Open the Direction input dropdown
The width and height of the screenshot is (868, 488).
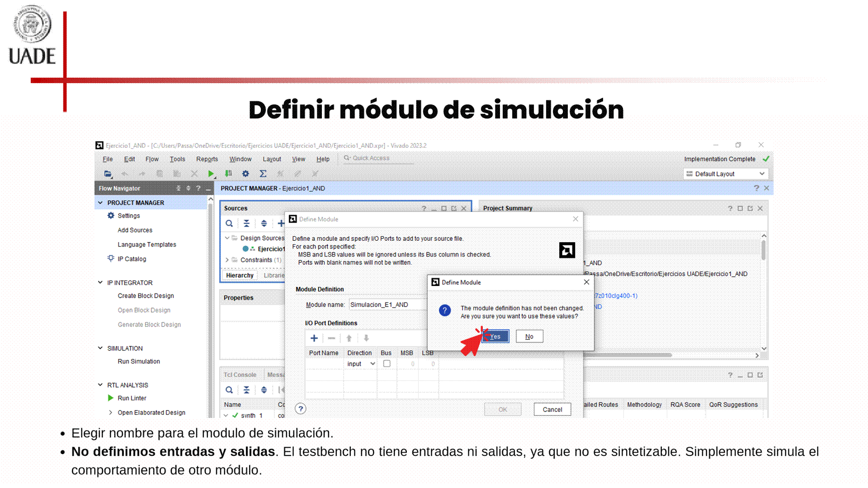click(x=361, y=364)
